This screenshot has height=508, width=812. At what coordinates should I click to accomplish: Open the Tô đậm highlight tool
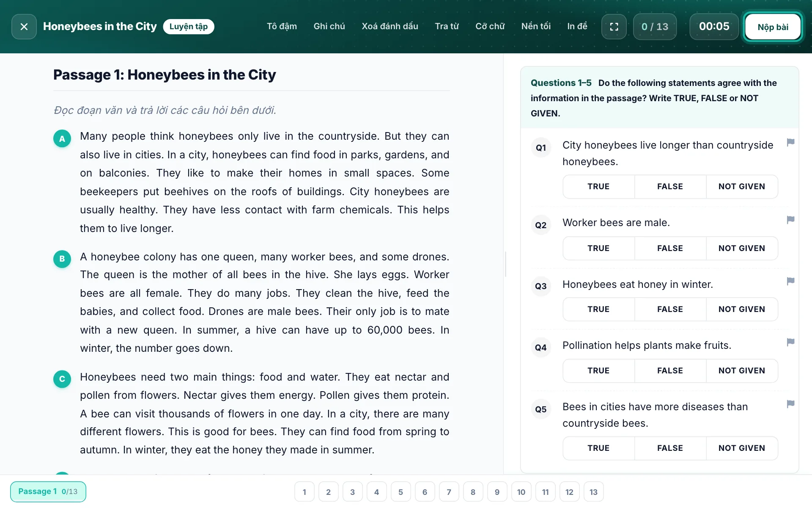click(282, 26)
